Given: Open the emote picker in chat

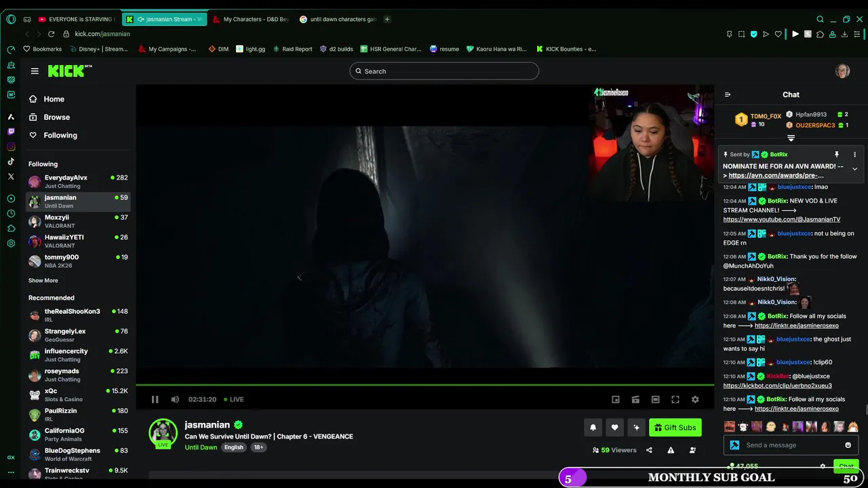Looking at the screenshot, I should pos(848,445).
